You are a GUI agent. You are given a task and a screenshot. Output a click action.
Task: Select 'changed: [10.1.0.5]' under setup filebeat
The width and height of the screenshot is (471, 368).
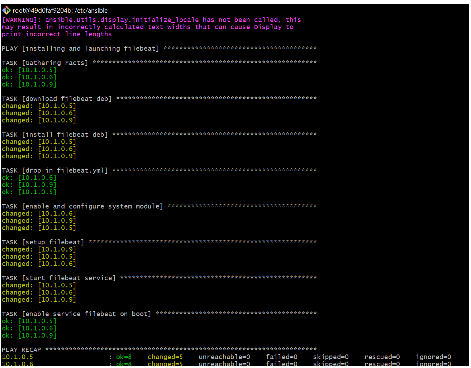point(39,257)
